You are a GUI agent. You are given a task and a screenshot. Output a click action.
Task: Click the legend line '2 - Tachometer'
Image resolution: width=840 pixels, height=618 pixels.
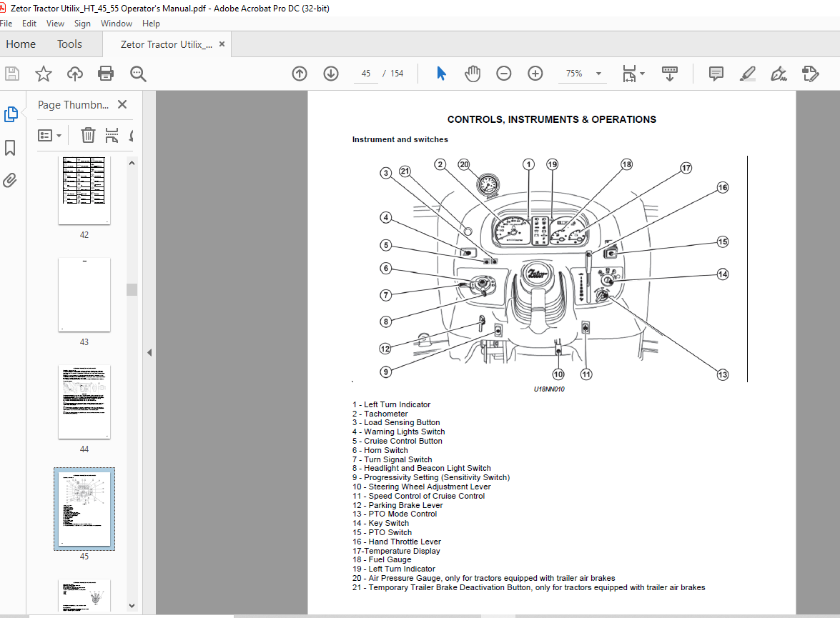click(380, 414)
